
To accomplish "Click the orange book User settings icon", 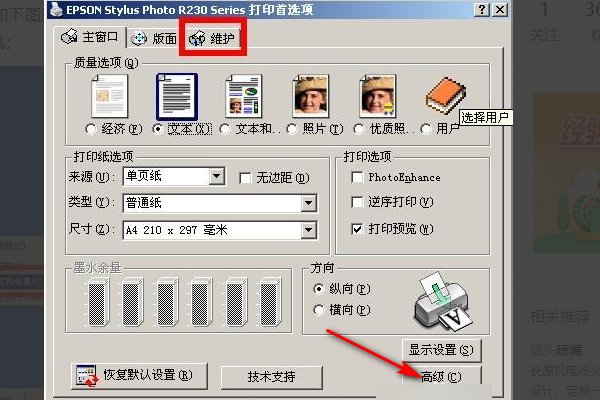I will [x=446, y=96].
